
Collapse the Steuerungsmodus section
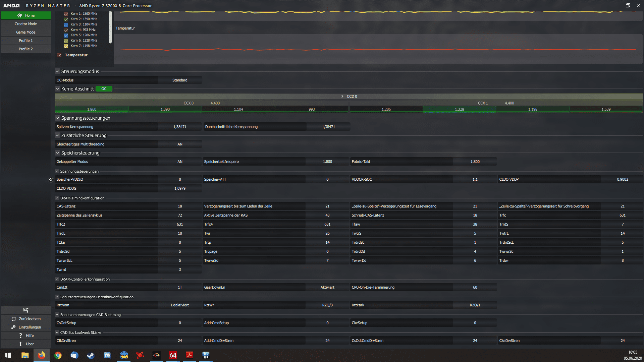pos(57,71)
